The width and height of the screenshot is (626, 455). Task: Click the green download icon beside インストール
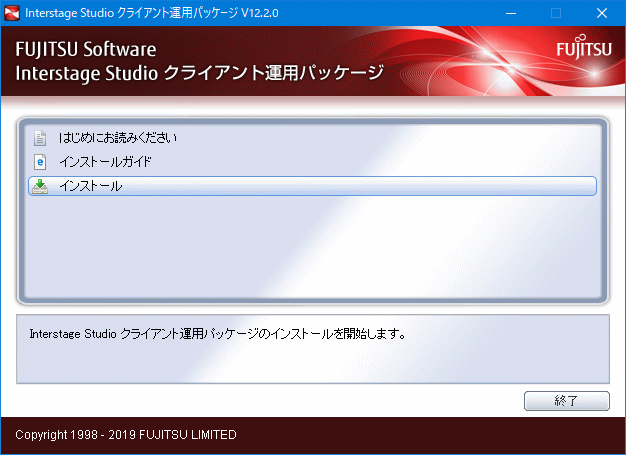(40, 186)
